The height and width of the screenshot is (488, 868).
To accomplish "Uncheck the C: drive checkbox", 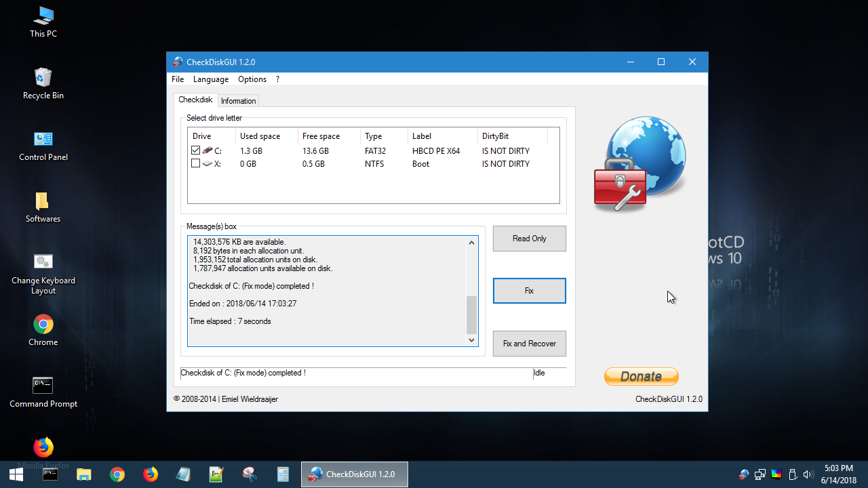I will [195, 150].
